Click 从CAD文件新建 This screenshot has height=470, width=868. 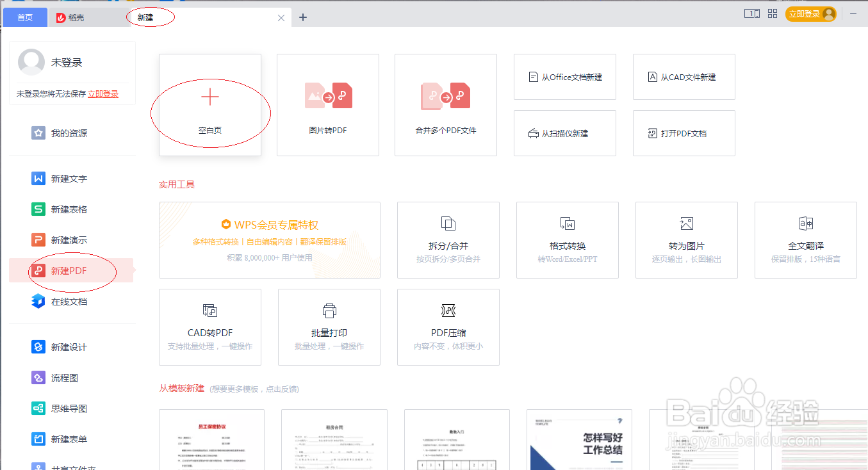click(684, 77)
